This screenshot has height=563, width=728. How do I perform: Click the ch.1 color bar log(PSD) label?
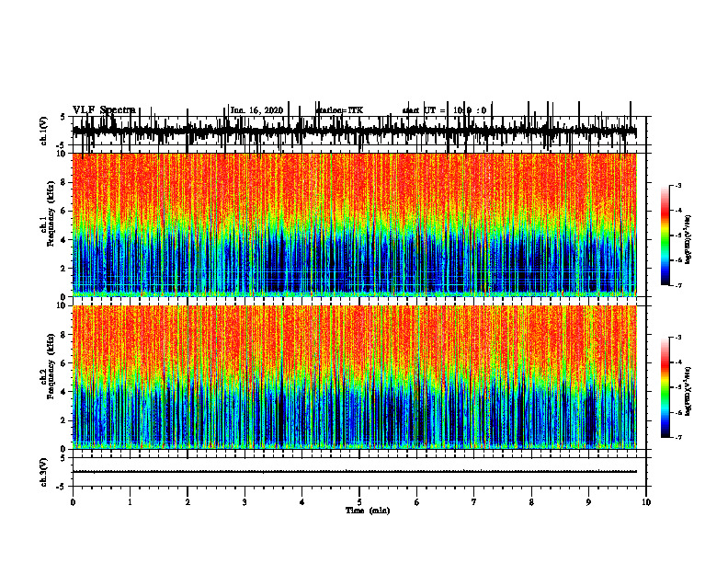click(x=688, y=240)
